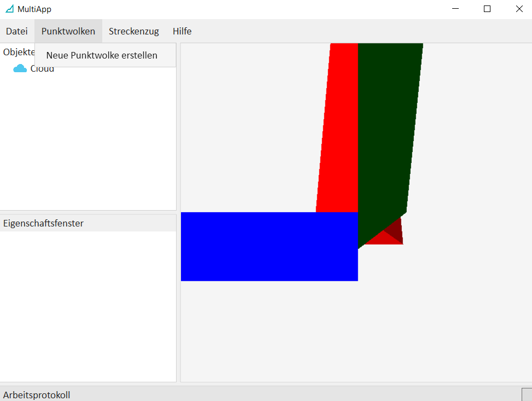Click the blue cloud icon in the object tree
Screen dimensions: 532x401
point(20,68)
